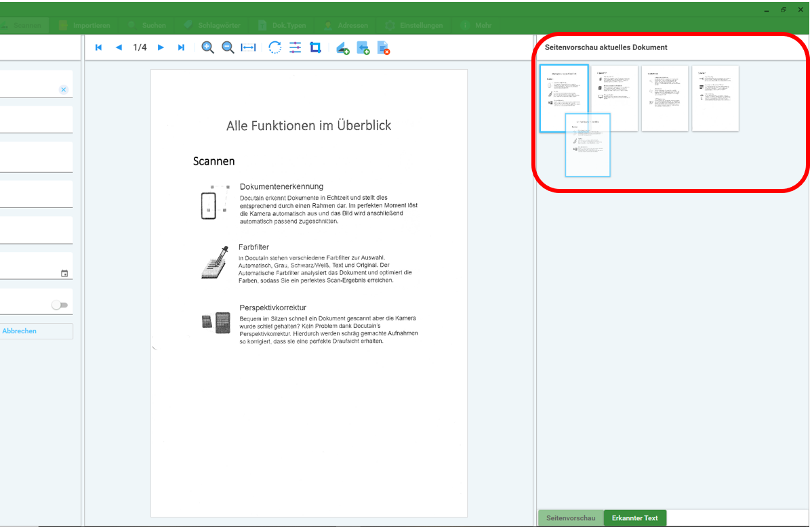
Task: Zoom in on the document
Action: point(207,47)
